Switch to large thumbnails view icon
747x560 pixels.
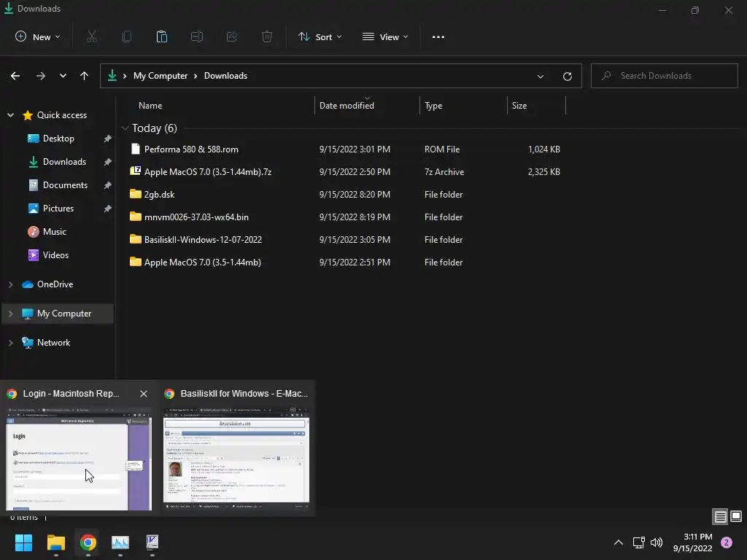pos(736,516)
